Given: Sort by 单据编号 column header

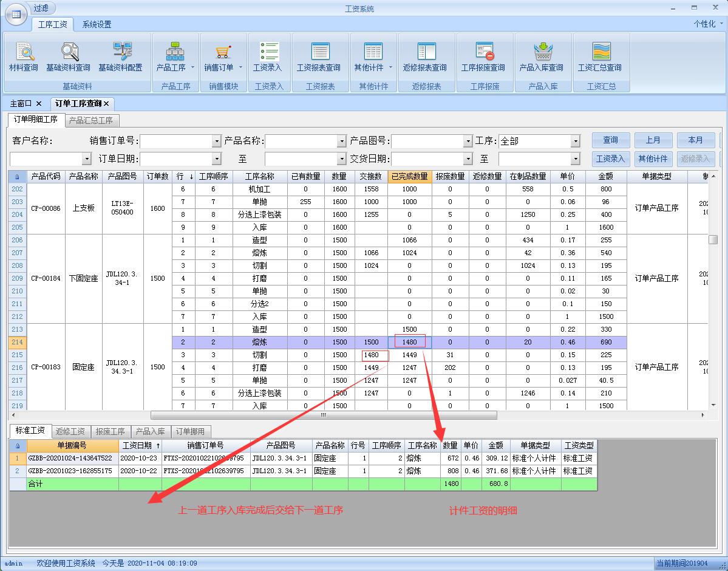Looking at the screenshot, I should click(x=72, y=445).
